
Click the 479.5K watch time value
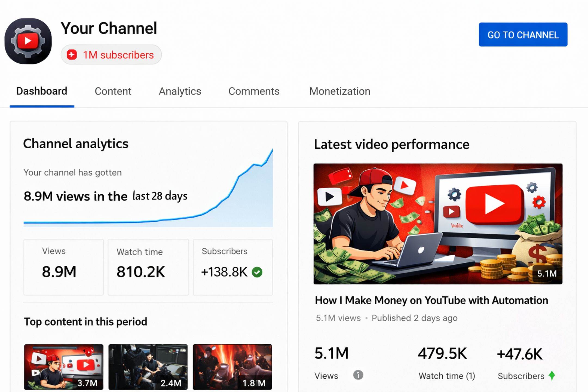442,354
